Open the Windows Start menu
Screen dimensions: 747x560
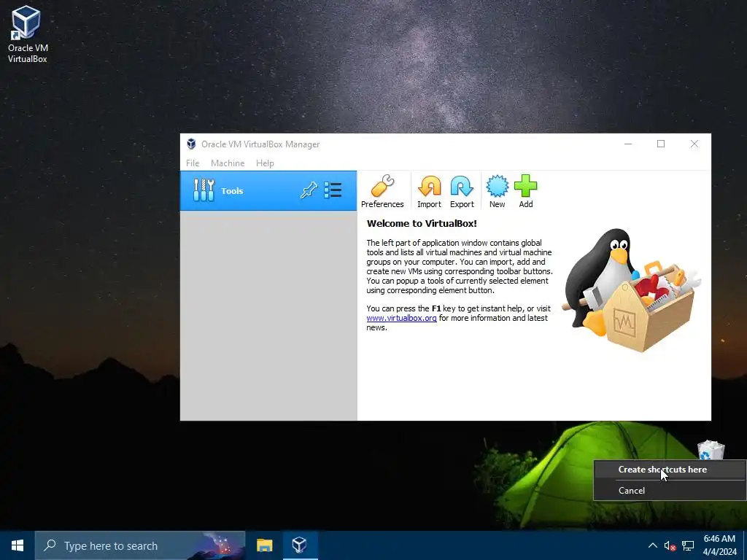coord(18,545)
